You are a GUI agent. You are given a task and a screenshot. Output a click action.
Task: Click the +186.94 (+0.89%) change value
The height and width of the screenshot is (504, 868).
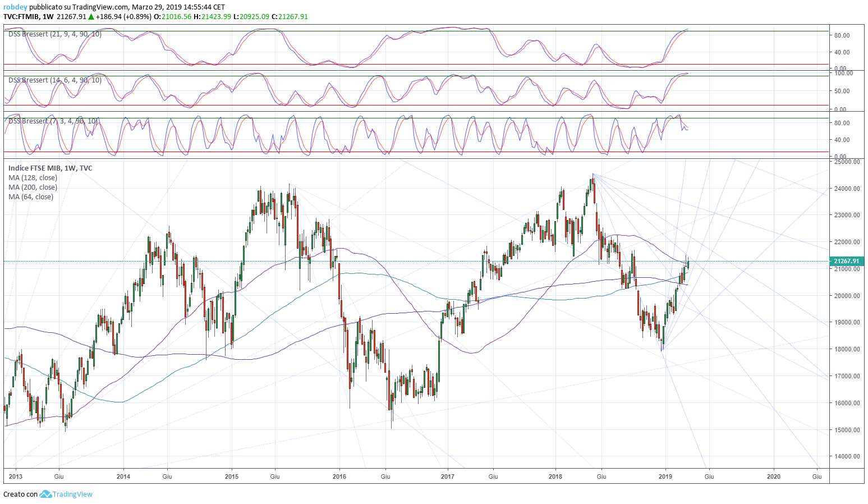(123, 17)
